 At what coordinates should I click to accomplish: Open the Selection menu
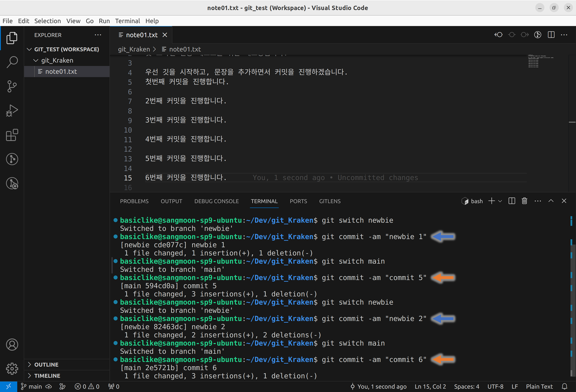[x=47, y=21]
